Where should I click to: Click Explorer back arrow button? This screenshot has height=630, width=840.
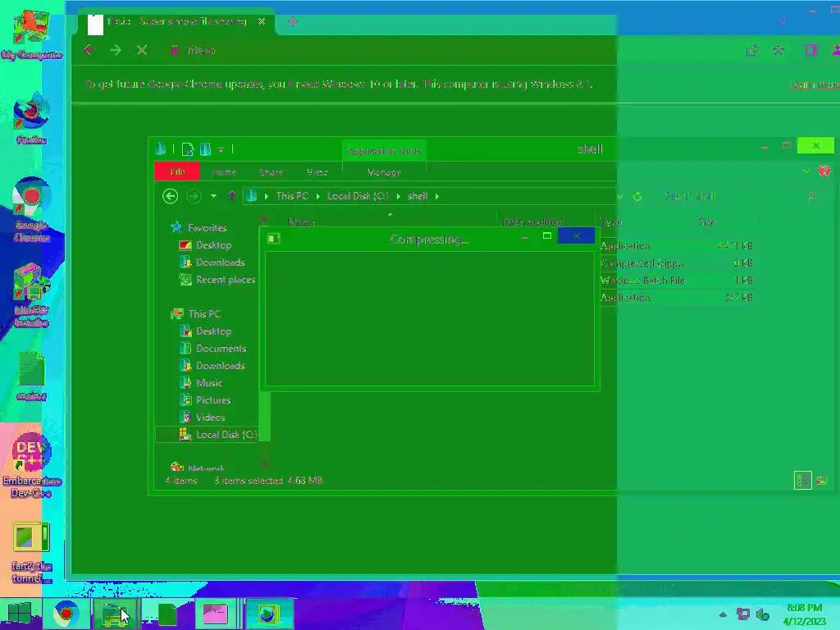(x=171, y=196)
